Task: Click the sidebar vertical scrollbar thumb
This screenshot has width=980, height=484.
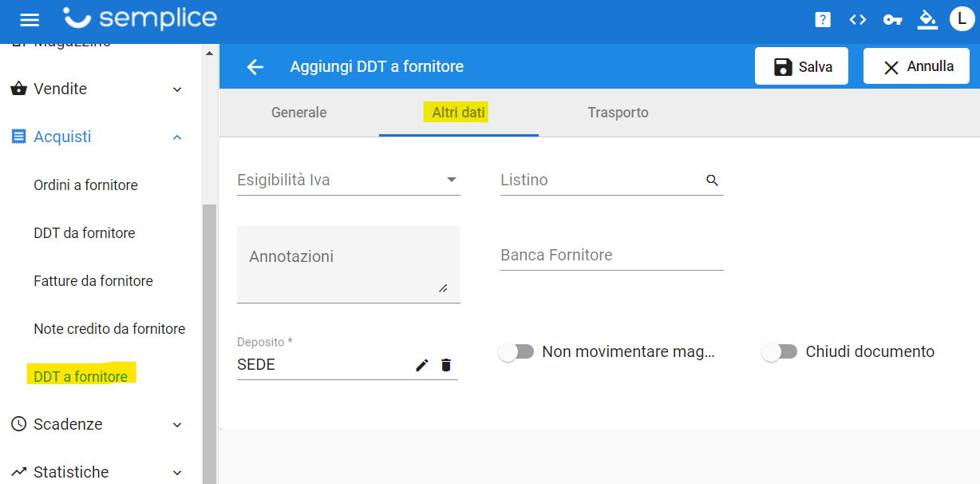Action: [209, 343]
